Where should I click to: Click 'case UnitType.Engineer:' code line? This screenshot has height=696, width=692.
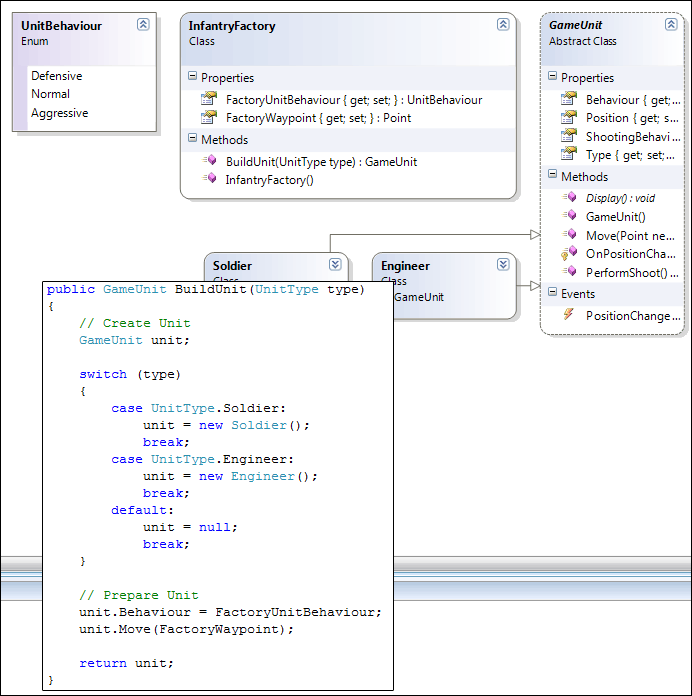[202, 459]
